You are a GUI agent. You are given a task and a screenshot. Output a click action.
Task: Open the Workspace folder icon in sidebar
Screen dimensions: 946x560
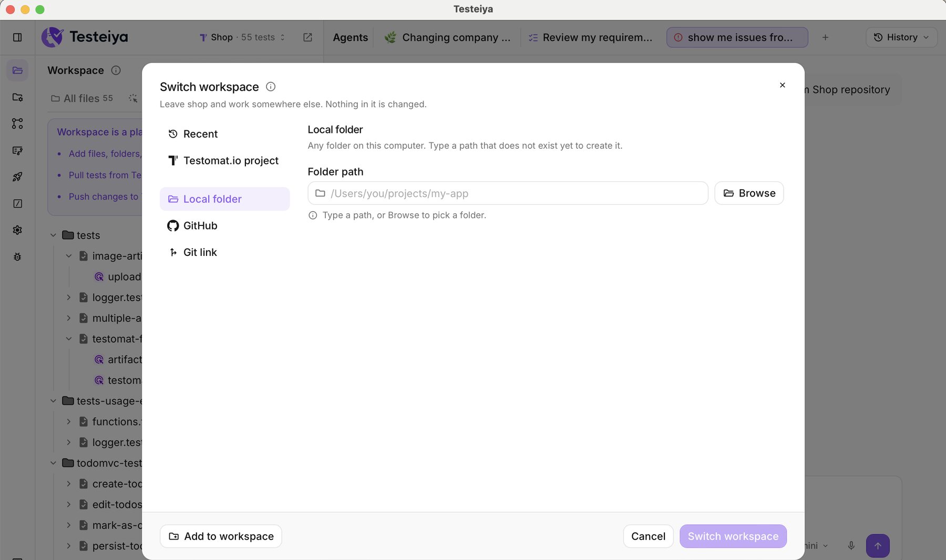tap(17, 70)
